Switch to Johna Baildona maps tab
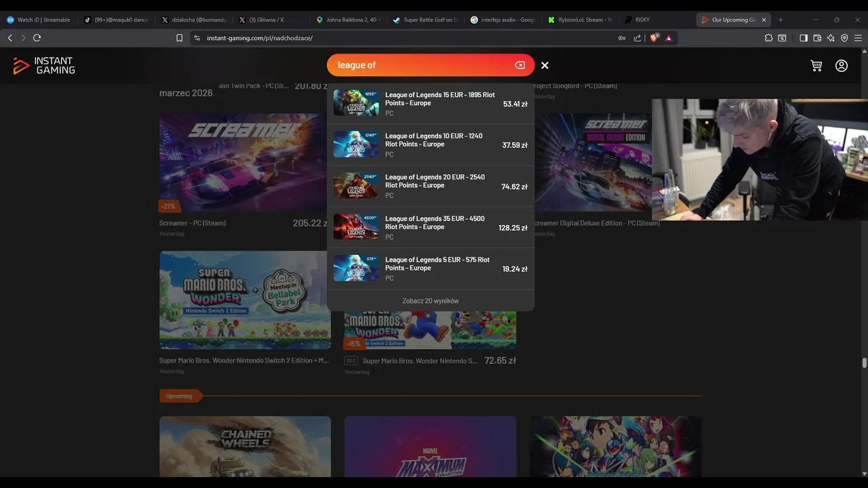Image resolution: width=868 pixels, height=488 pixels. pyautogui.click(x=349, y=20)
